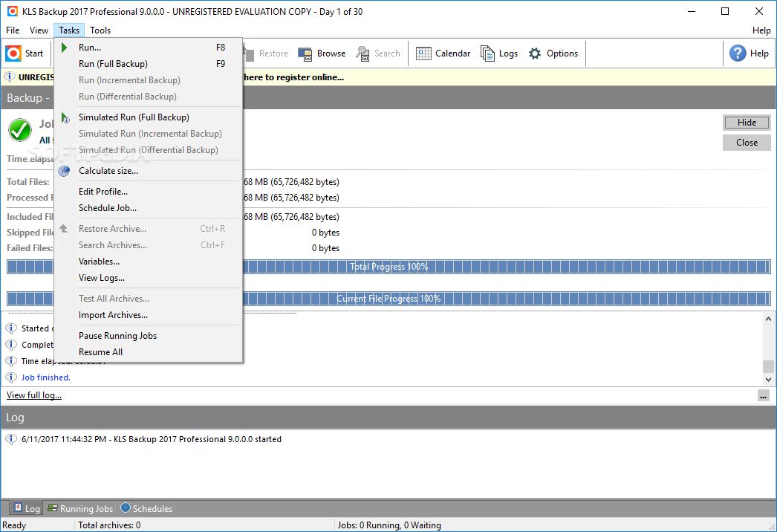Screen dimensions: 777x532
Task: Click Run (Differential Backup) entry
Action: point(148,97)
